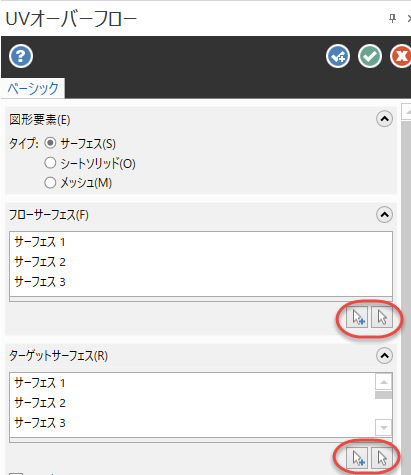
Task: Choose the メッシュ(M) type radio button
Action: coord(50,183)
